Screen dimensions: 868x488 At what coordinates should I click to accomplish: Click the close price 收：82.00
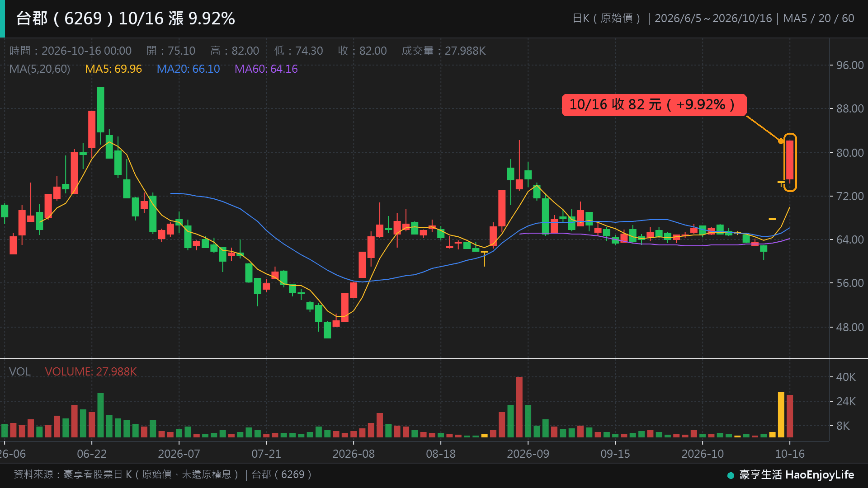362,51
